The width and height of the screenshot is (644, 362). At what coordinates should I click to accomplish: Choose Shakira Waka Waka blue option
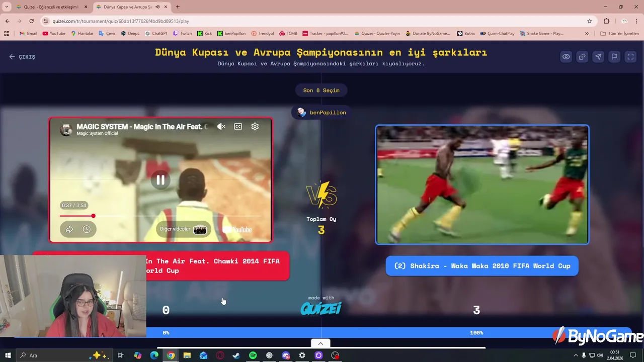[x=482, y=266]
